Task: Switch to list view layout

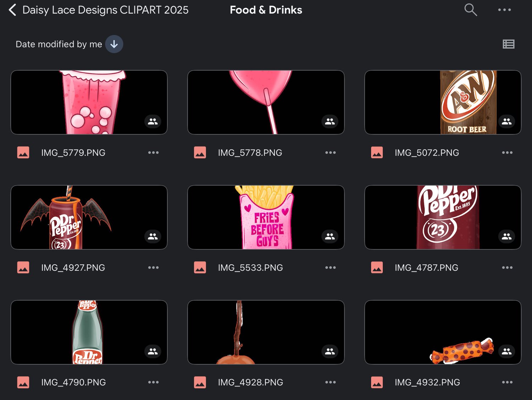Action: coord(509,44)
